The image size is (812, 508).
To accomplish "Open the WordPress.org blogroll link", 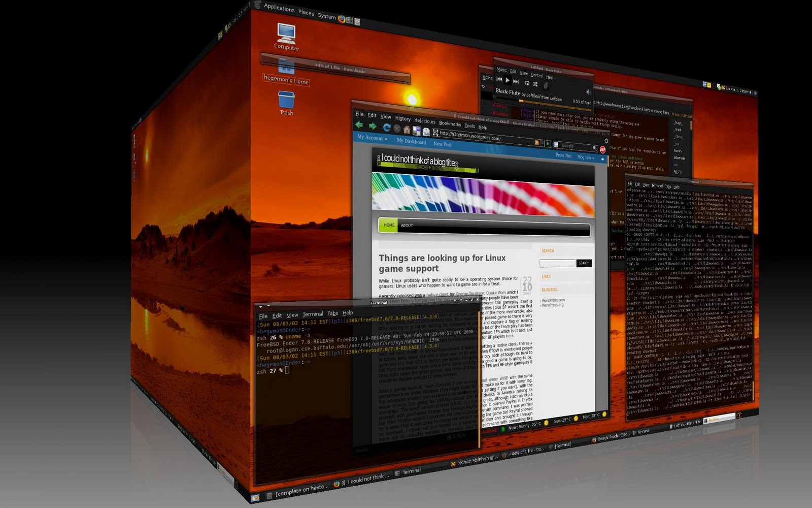I will pos(552,305).
